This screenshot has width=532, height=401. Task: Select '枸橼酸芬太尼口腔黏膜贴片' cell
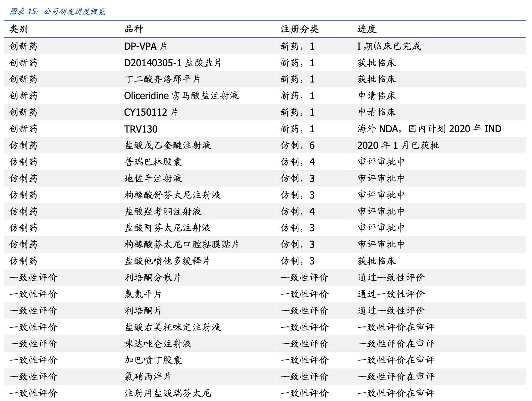pos(182,245)
